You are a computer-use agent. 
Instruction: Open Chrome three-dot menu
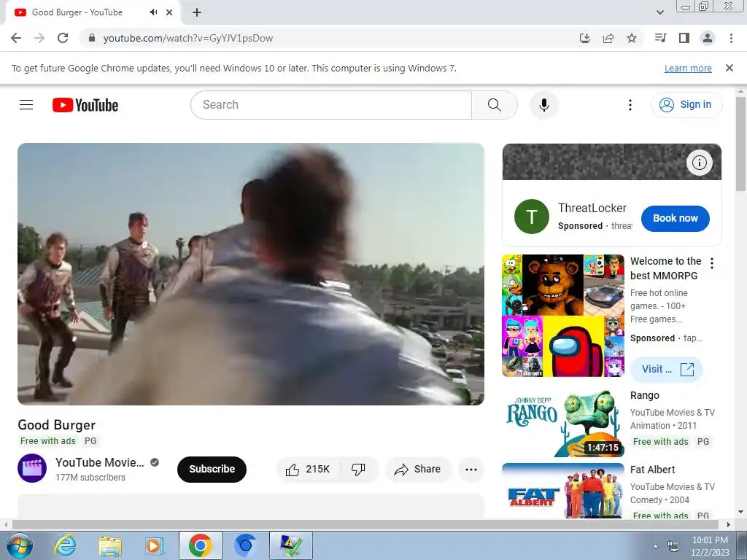(x=731, y=38)
